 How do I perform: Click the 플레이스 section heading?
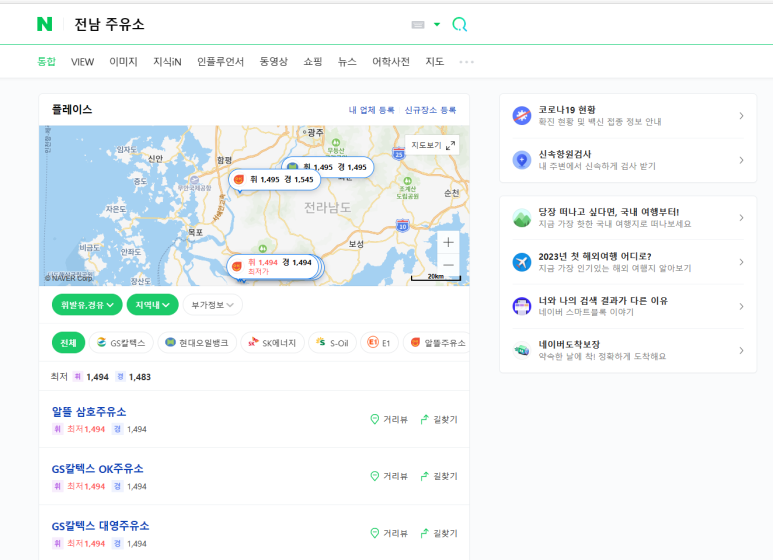pyautogui.click(x=72, y=109)
